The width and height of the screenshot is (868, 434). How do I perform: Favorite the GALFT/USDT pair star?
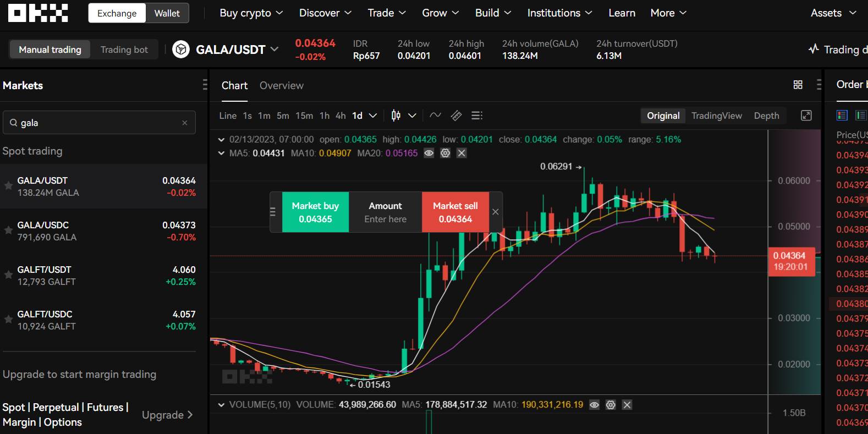pyautogui.click(x=8, y=275)
